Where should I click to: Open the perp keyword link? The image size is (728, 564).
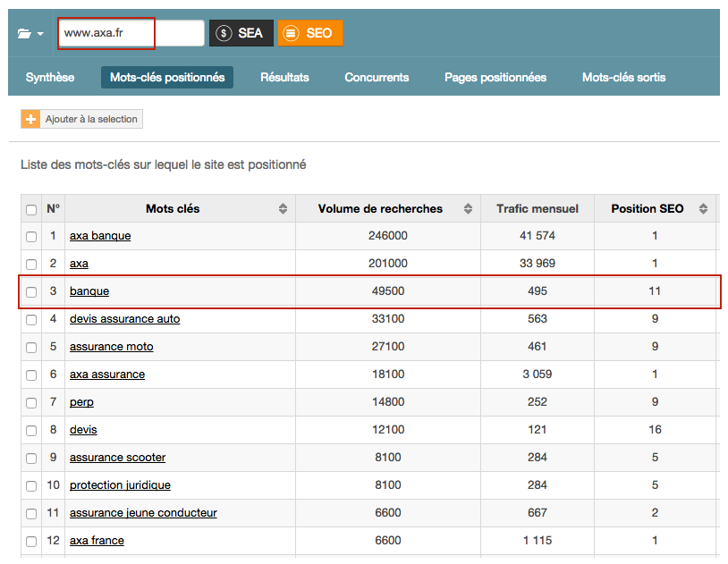tap(81, 402)
